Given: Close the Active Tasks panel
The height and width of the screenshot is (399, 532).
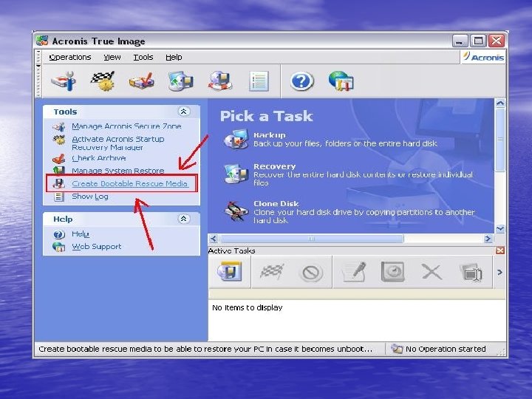Looking at the screenshot, I should 500,250.
